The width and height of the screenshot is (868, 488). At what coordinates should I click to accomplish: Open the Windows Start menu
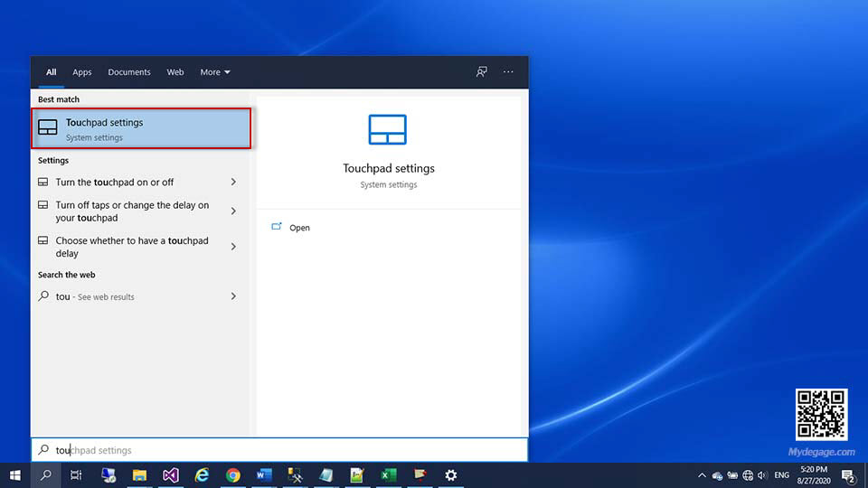[15, 475]
